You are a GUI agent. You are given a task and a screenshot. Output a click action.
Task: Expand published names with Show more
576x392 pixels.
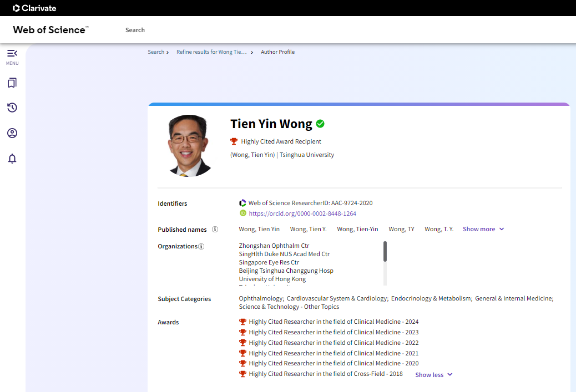click(x=483, y=229)
